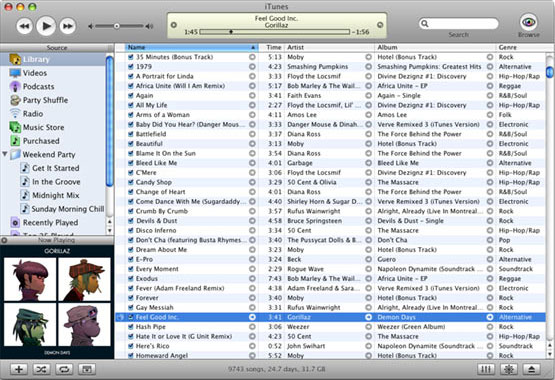This screenshot has height=380, width=555.
Task: Open the Visualizer button
Action: click(509, 369)
